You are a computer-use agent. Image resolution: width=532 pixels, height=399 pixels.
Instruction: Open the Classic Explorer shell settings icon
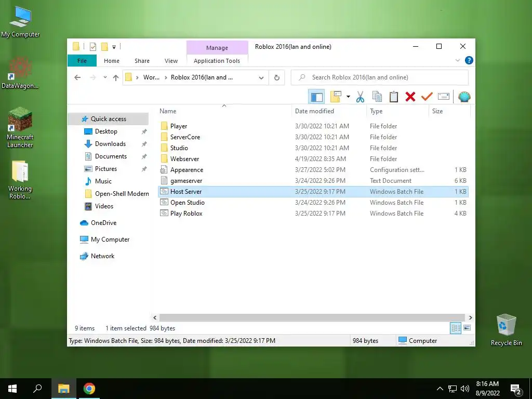(464, 97)
